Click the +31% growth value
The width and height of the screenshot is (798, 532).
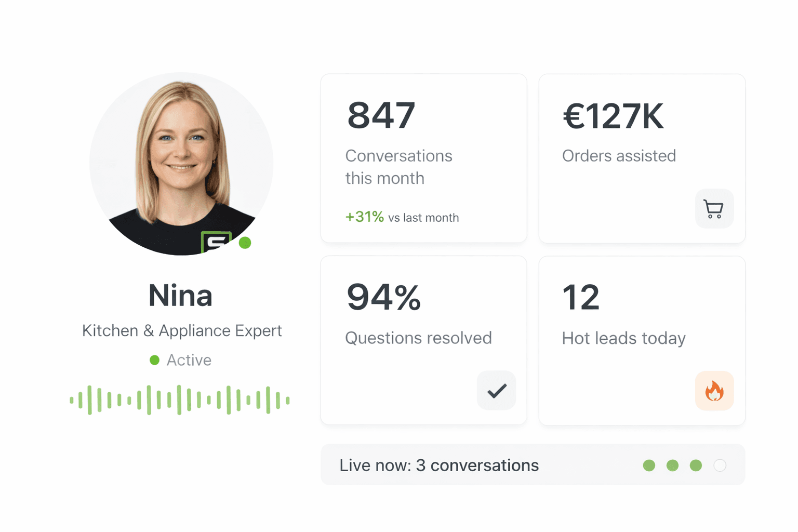point(364,217)
